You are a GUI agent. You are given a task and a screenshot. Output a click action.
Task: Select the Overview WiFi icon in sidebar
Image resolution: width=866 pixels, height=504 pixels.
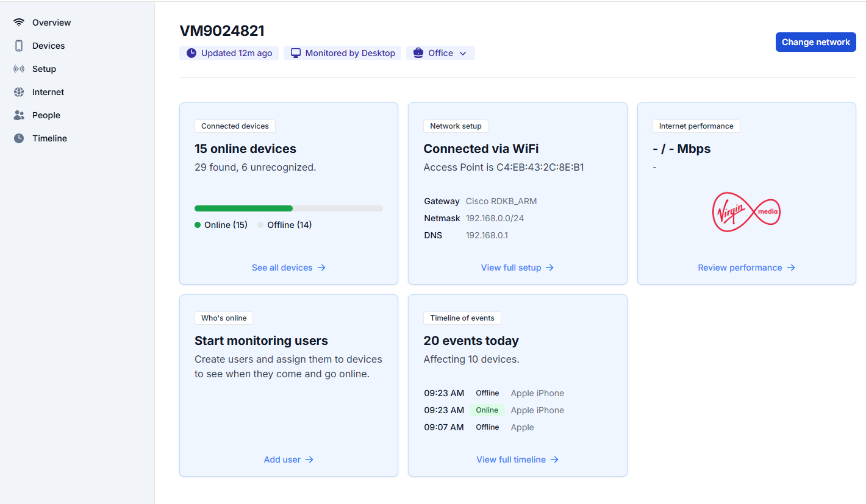[x=19, y=22]
